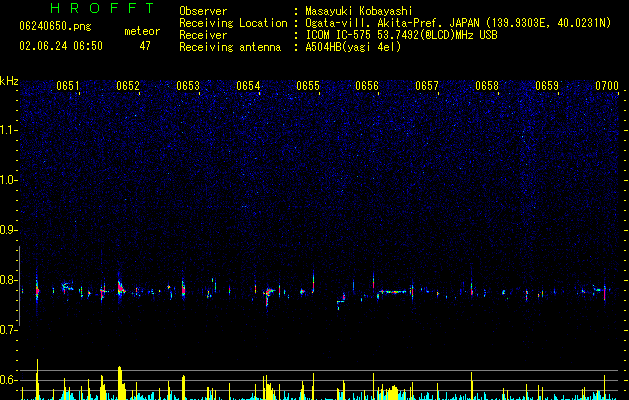
Task: Click the 0656 time marker
Action: point(367,86)
